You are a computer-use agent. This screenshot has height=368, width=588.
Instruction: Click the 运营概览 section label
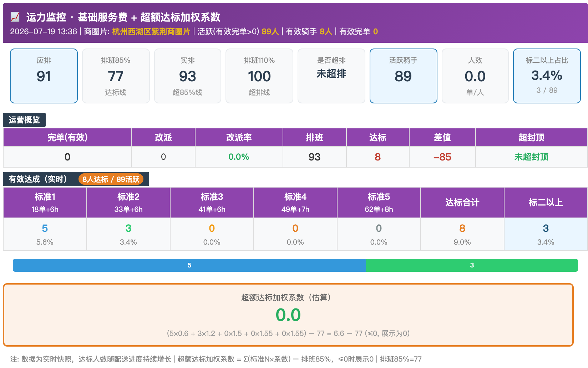[x=24, y=120]
